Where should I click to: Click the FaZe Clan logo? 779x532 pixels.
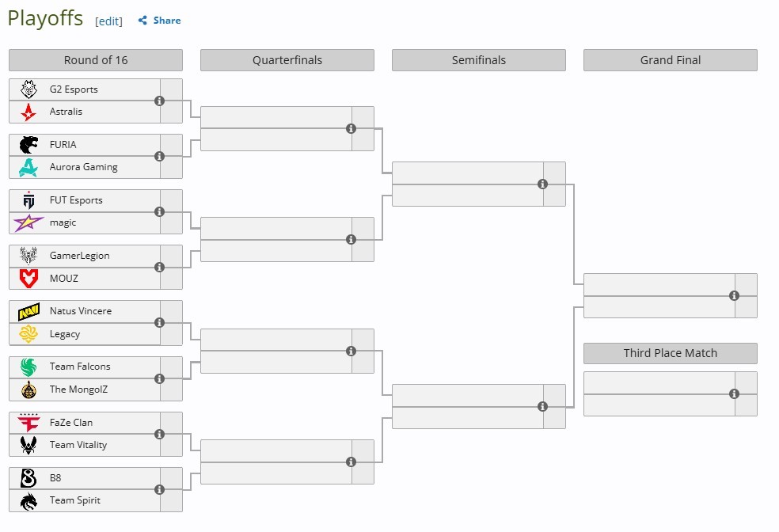(28, 423)
